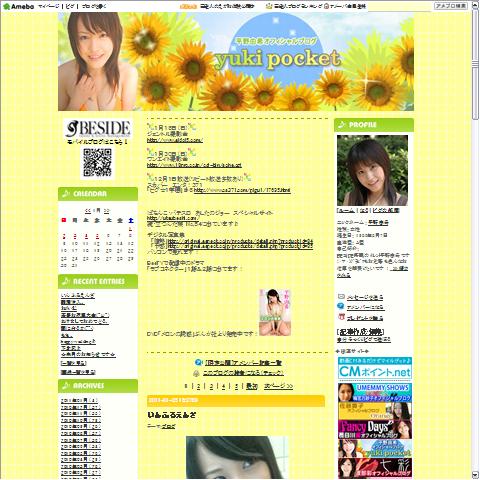Go to previous month in calendar

[88, 211]
